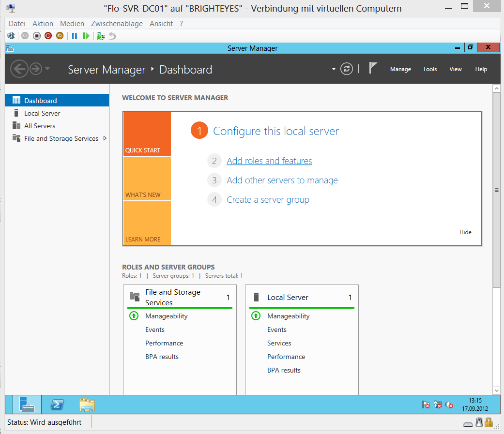Open the Manage menu in Server Manager

pyautogui.click(x=400, y=69)
